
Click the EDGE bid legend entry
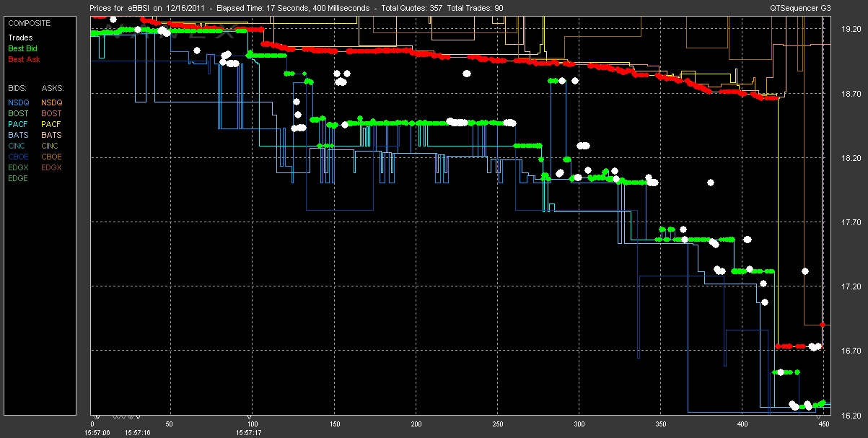19,178
